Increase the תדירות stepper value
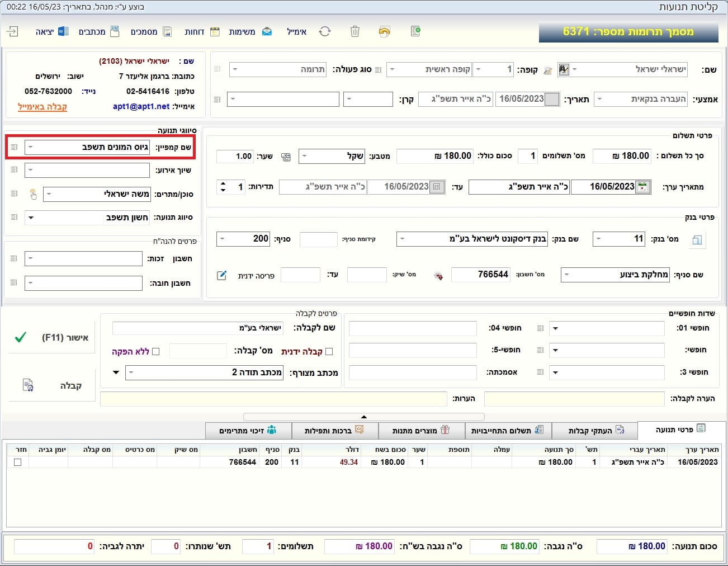 point(223,183)
